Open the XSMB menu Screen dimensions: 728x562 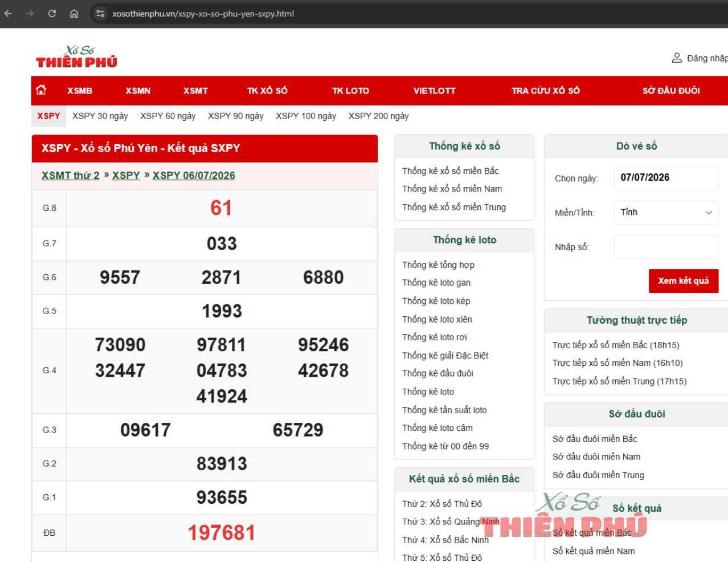tap(80, 91)
